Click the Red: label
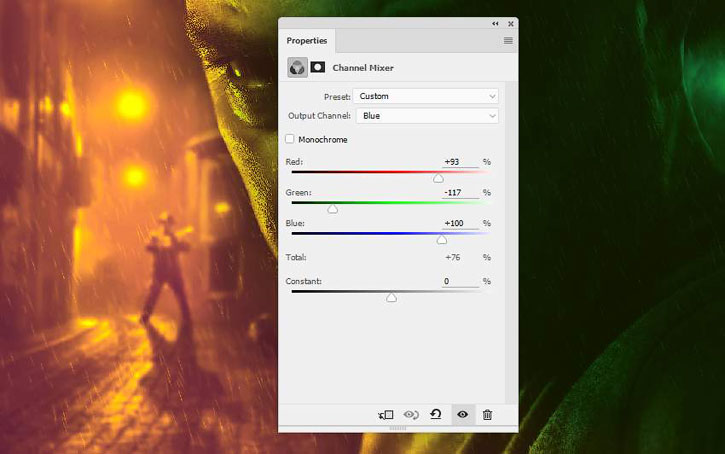The image size is (725, 454). [x=294, y=162]
